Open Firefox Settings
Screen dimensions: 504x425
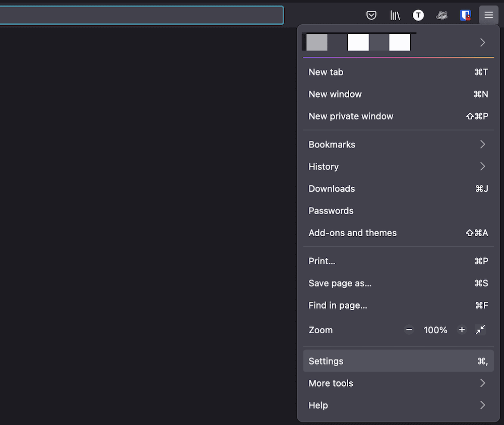pyautogui.click(x=326, y=361)
